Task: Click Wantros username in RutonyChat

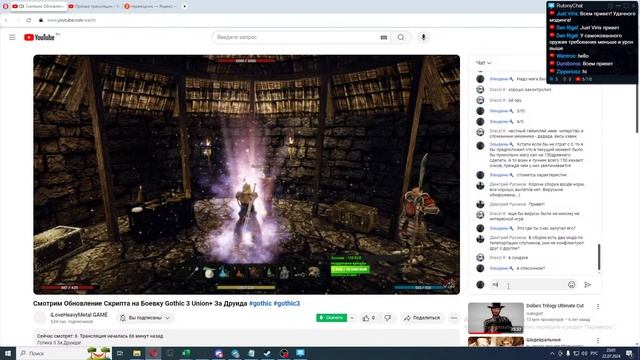Action: [566, 56]
